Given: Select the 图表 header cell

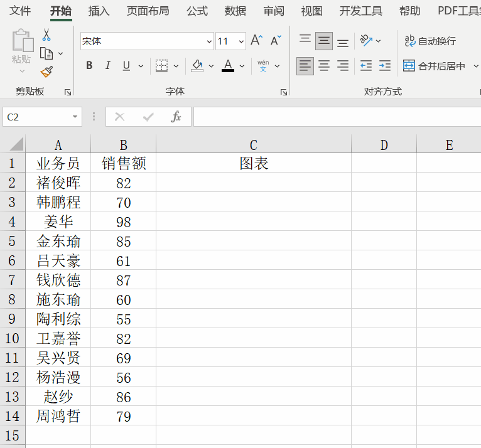Looking at the screenshot, I should click(254, 163).
